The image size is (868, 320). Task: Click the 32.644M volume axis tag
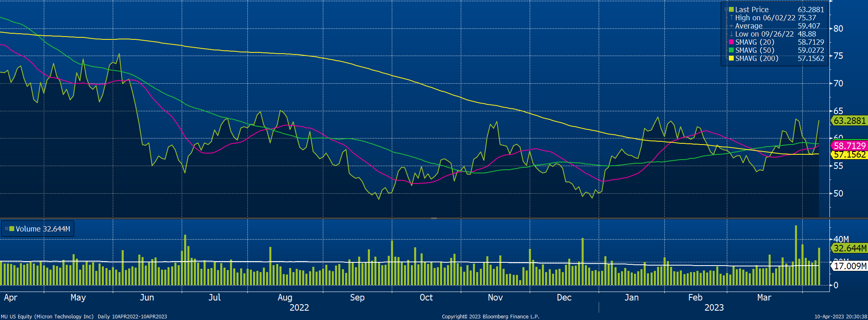pyautogui.click(x=849, y=248)
